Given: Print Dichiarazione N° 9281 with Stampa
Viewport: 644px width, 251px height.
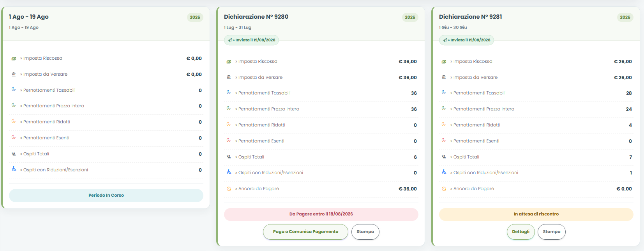Looking at the screenshot, I should tap(552, 232).
